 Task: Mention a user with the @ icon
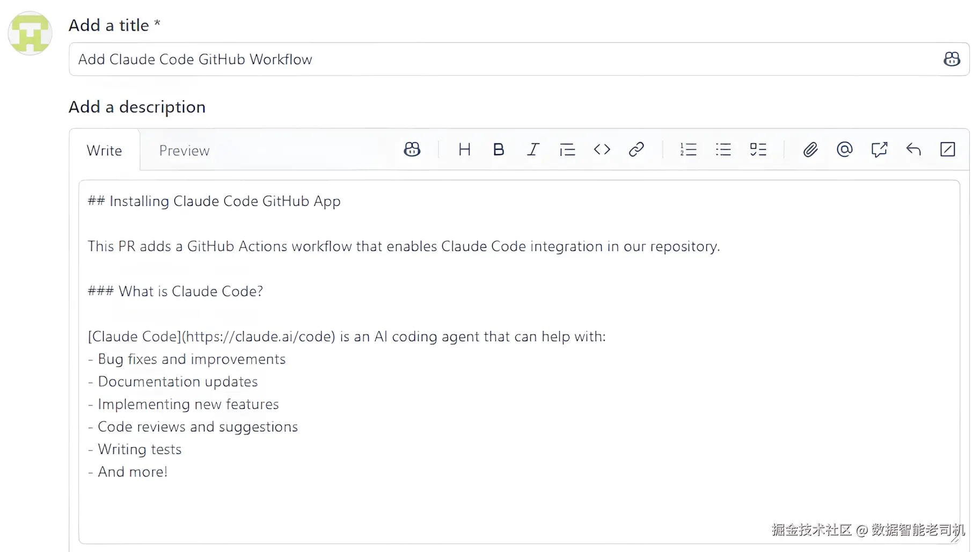(x=845, y=149)
